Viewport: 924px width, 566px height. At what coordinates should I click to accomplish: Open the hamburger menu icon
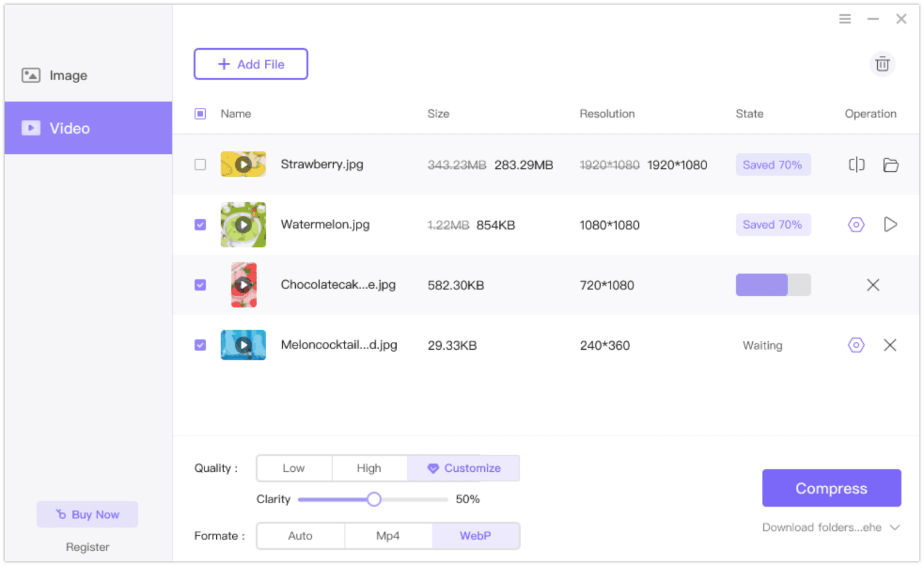(845, 19)
